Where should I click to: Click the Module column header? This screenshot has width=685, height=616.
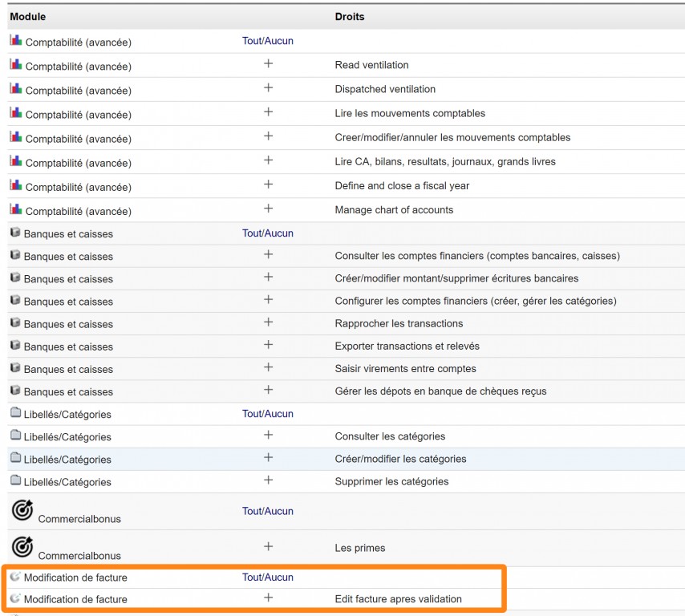28,17
